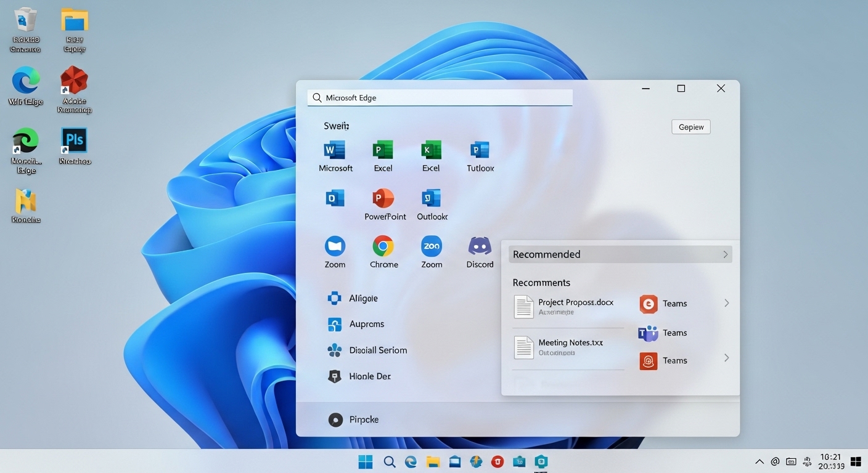Show hidden icons with tray up-arrow
Screen dimensions: 868x473
pyautogui.click(x=759, y=461)
